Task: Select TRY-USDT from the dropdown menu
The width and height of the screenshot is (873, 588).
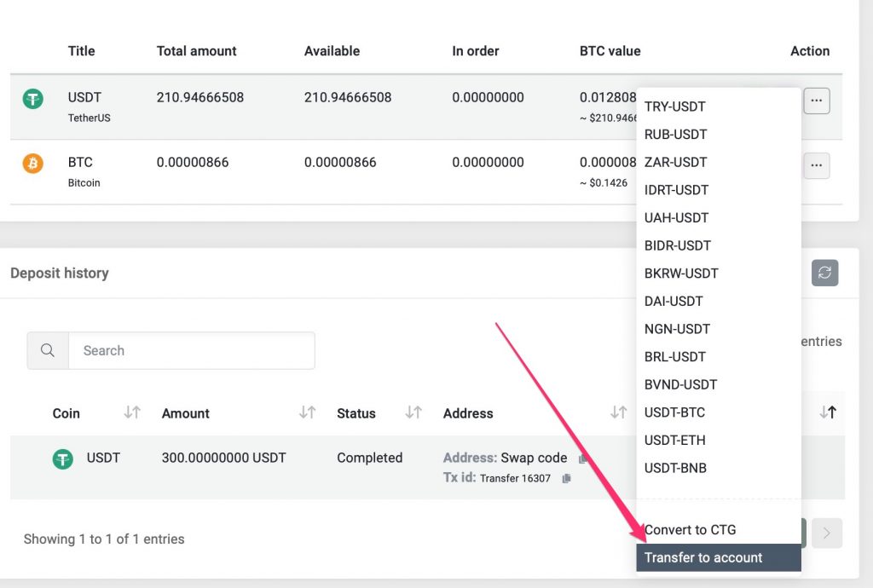Action: 718,107
